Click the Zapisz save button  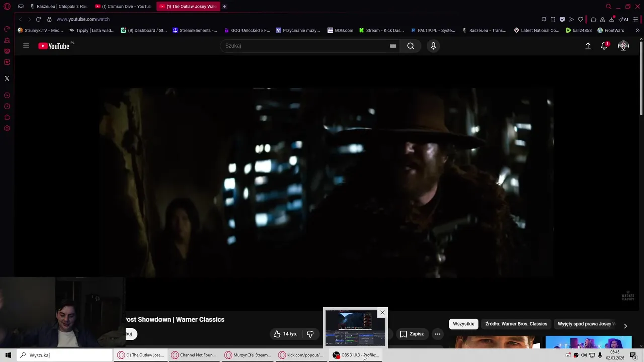[x=412, y=334]
